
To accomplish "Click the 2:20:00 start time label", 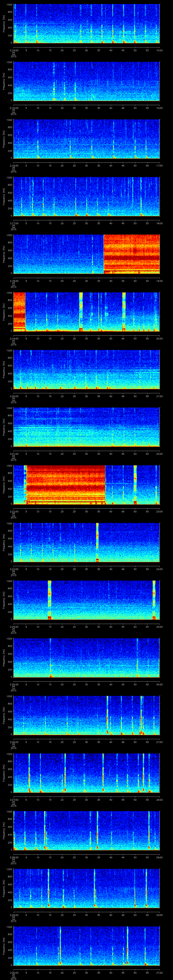I will point(14,396).
